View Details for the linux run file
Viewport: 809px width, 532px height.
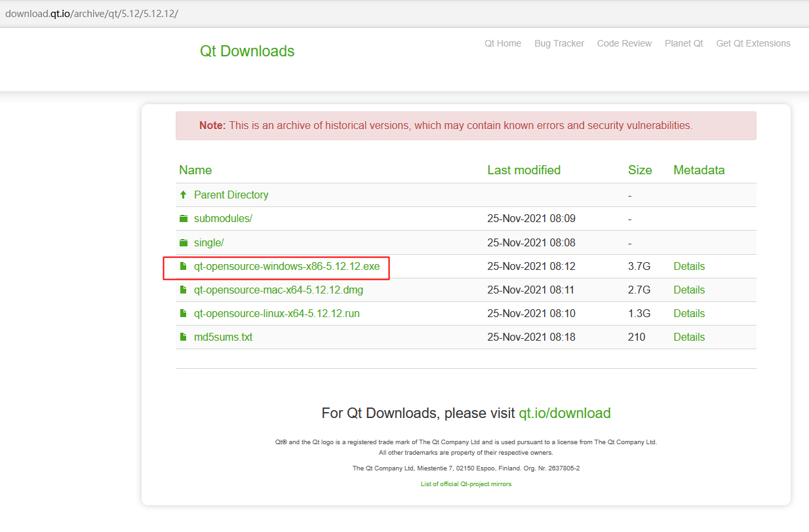689,313
